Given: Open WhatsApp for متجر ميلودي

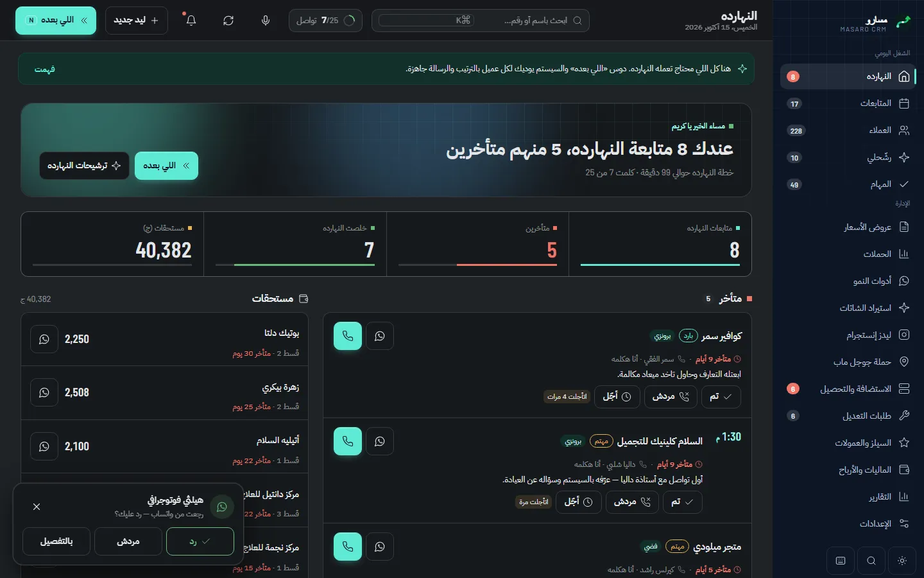Looking at the screenshot, I should click(x=380, y=547).
